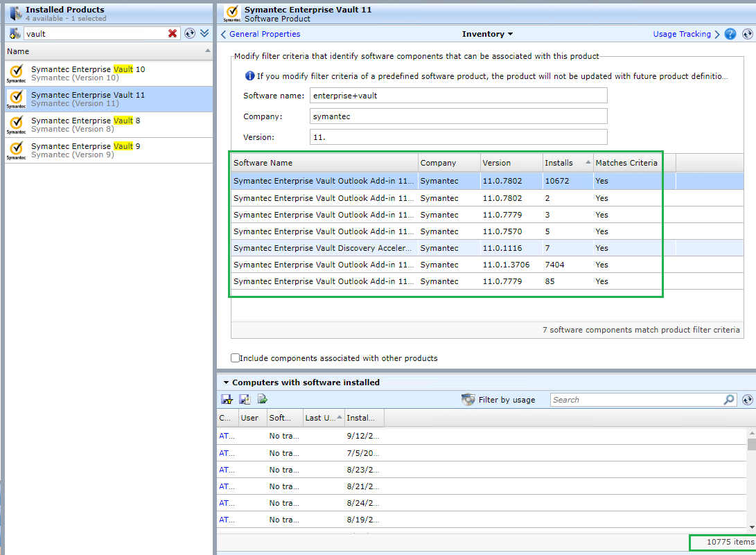The image size is (756, 555).
Task: Open the AT... computer installed 8/21/2...
Action: point(227,486)
